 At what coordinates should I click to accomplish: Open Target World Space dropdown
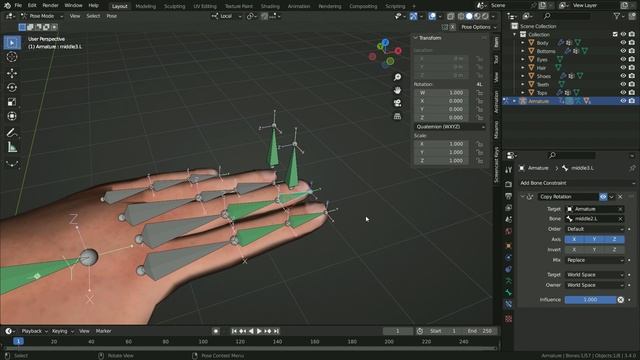click(x=595, y=275)
